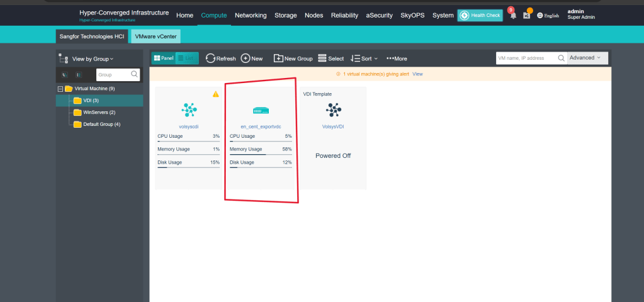
Task: Collapse the Virtual Machine tree node
Action: pos(60,89)
